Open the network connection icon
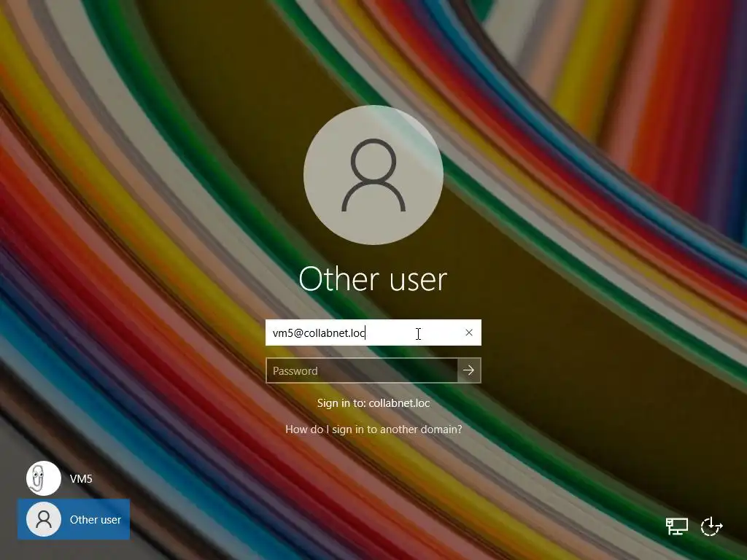The image size is (747, 560). (676, 526)
